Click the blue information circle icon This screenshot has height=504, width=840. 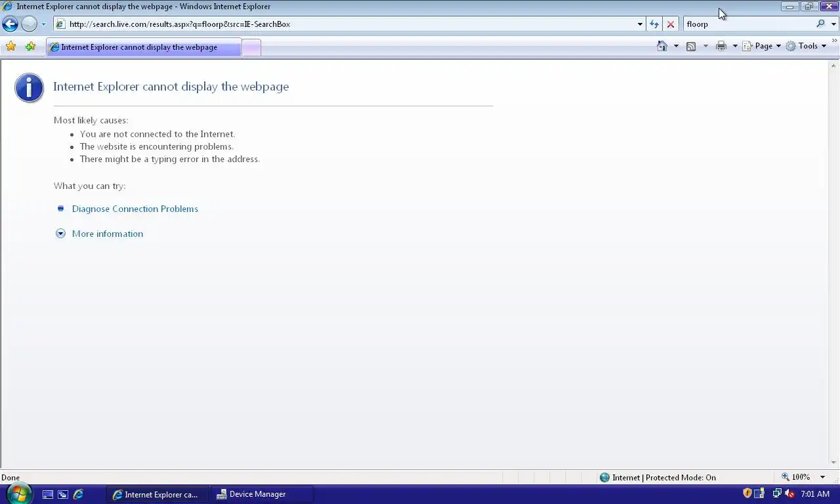point(30,88)
